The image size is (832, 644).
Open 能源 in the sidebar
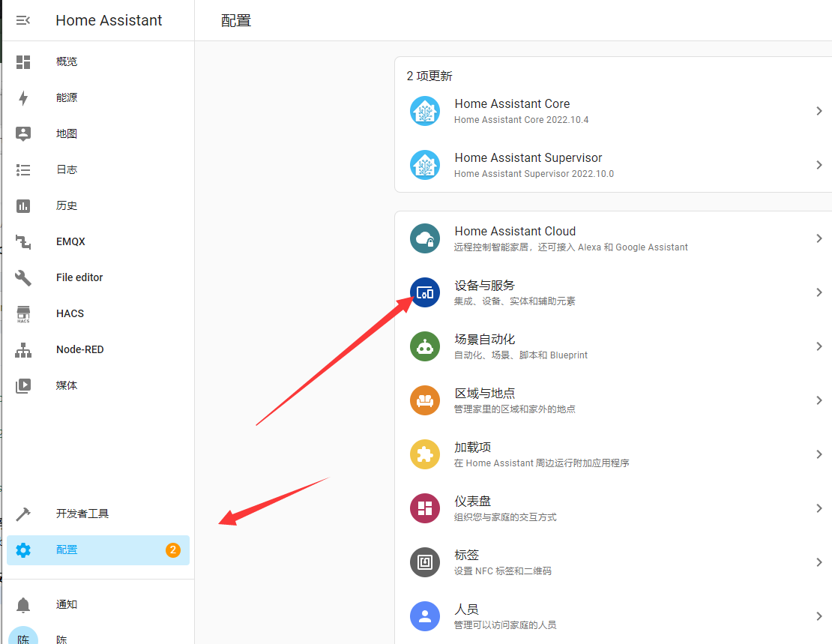[x=98, y=97]
